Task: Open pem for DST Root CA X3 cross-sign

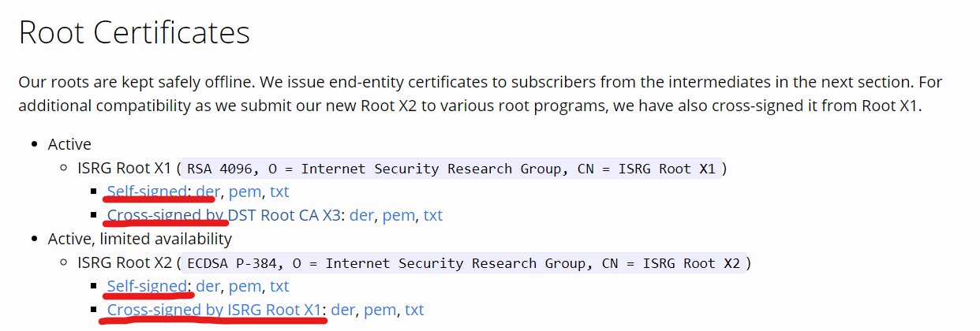Action: pos(398,215)
